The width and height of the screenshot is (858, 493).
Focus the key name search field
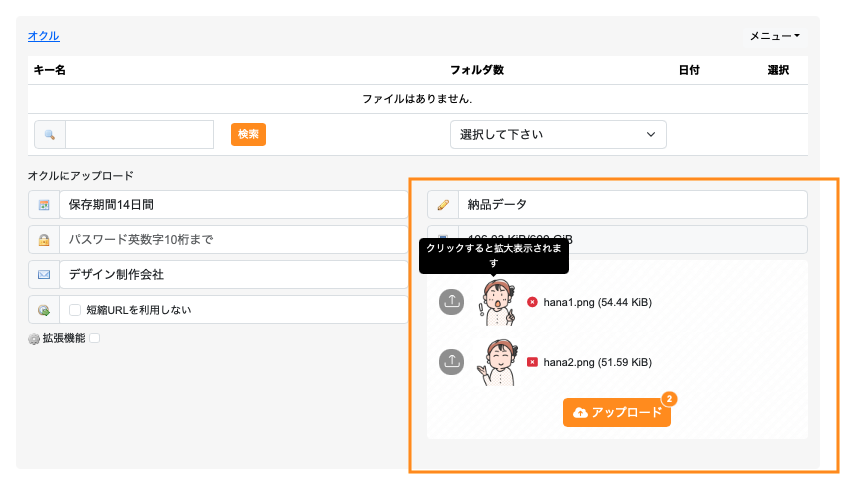[x=140, y=135]
